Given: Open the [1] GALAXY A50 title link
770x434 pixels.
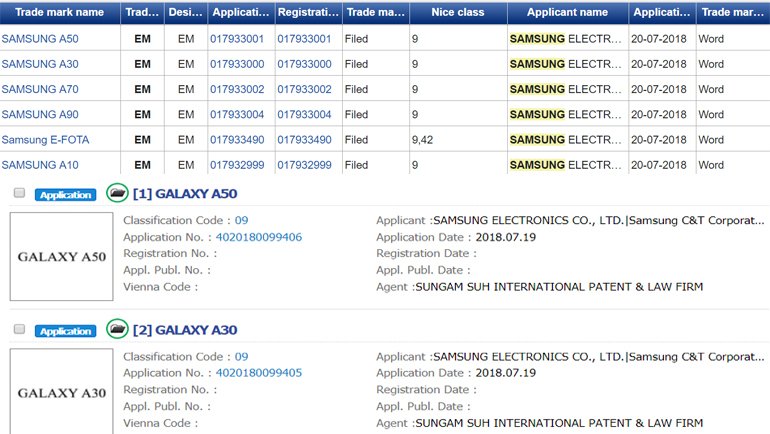Looking at the screenshot, I should pos(185,194).
